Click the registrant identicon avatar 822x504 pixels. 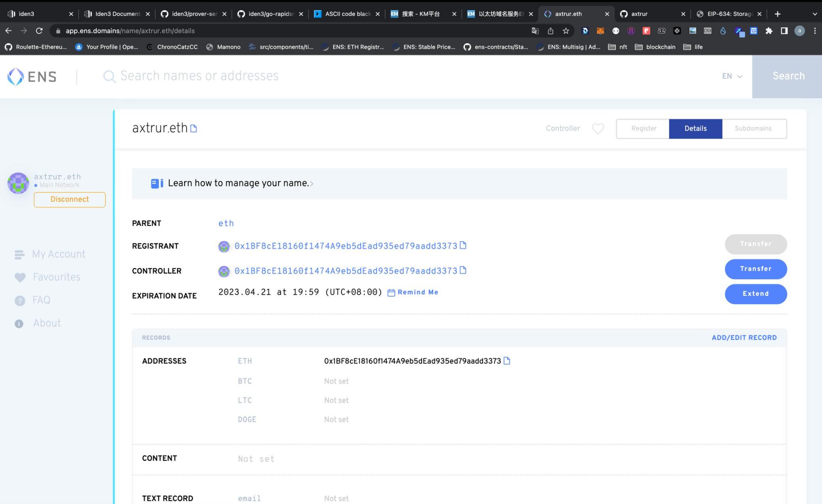point(224,246)
